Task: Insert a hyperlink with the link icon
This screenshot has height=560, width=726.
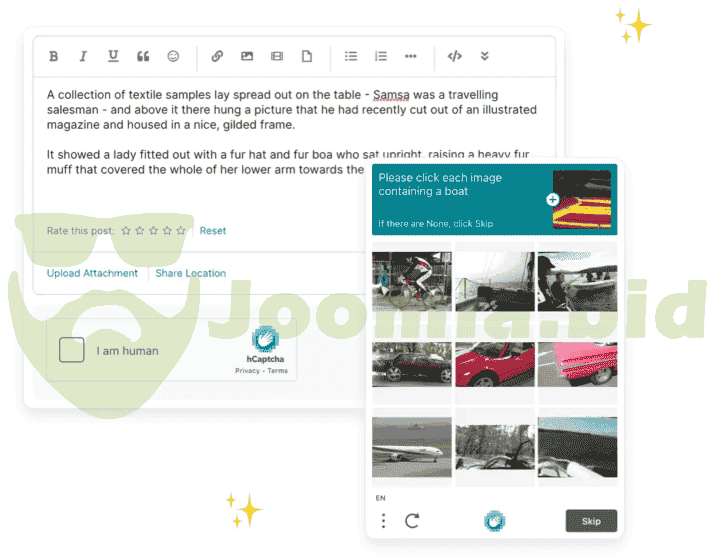Action: point(217,56)
